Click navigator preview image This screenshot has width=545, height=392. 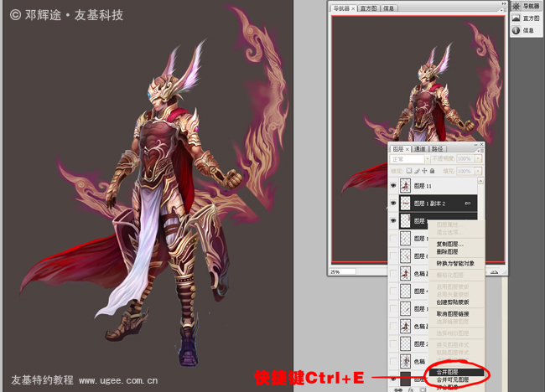click(418, 139)
